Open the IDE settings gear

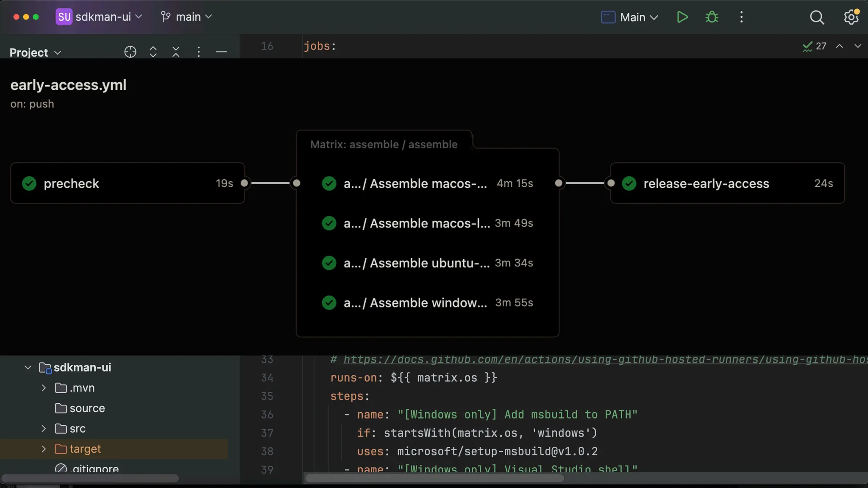click(851, 17)
